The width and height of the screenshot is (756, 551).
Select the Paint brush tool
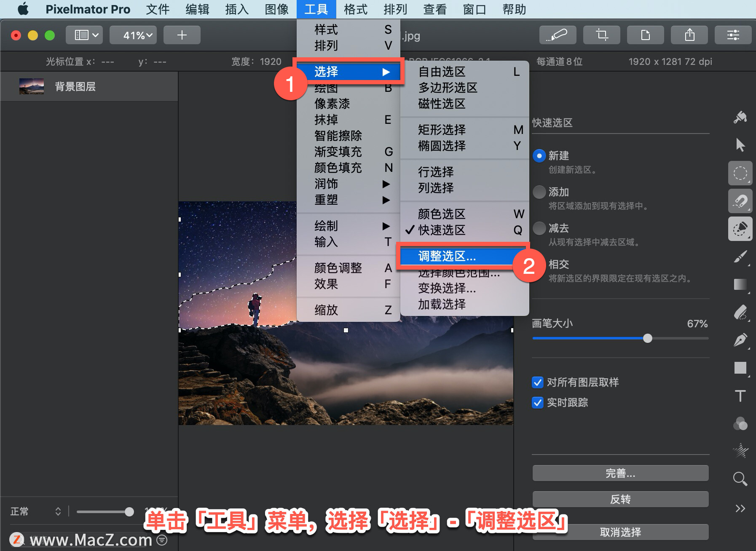click(740, 257)
